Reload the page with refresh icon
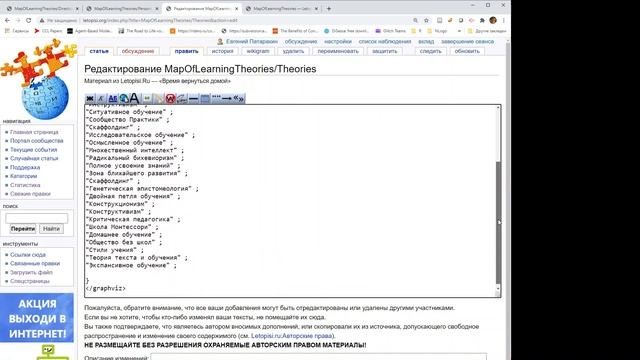 tap(28, 20)
